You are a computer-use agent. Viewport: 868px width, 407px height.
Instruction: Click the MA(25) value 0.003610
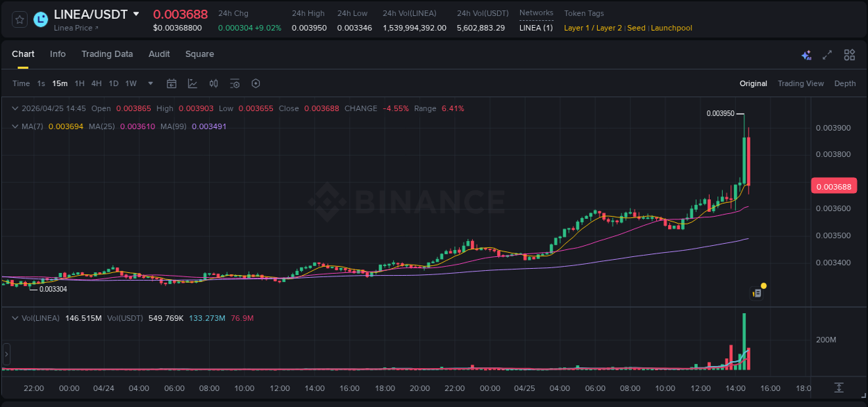coord(137,126)
